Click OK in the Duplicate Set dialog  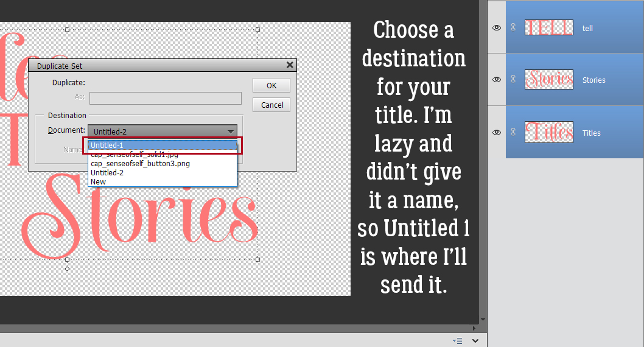click(271, 85)
